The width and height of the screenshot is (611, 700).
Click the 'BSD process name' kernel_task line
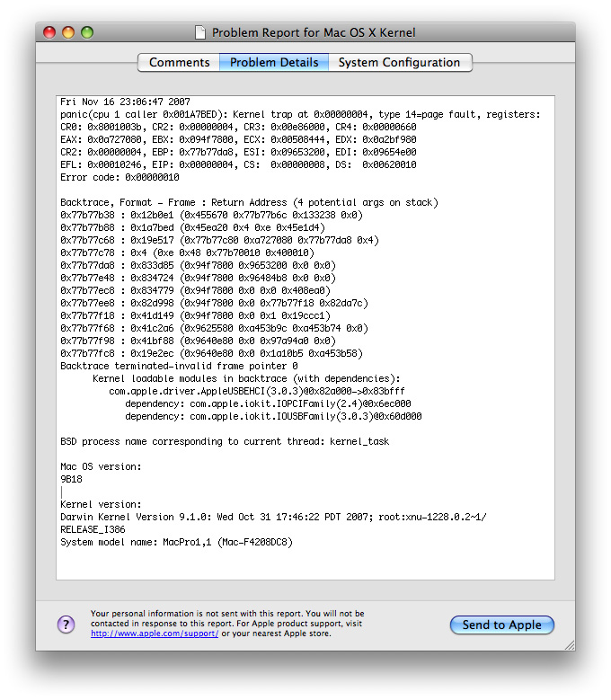coord(225,441)
